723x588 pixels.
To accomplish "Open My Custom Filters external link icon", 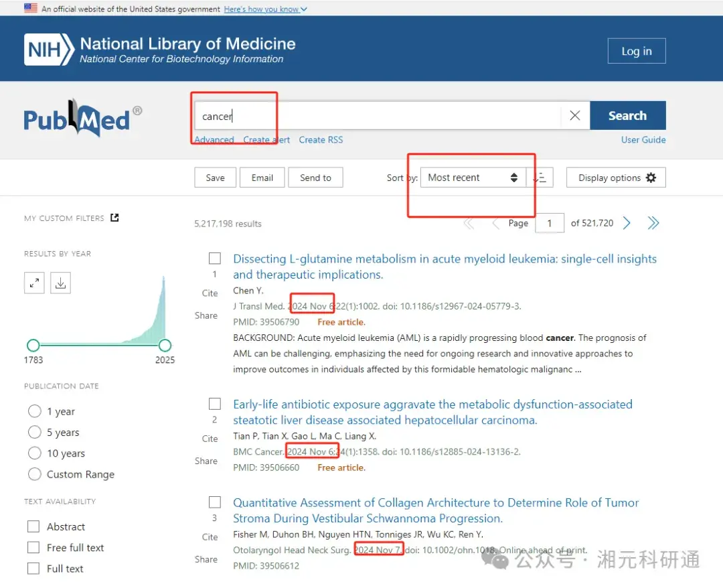I will point(114,217).
